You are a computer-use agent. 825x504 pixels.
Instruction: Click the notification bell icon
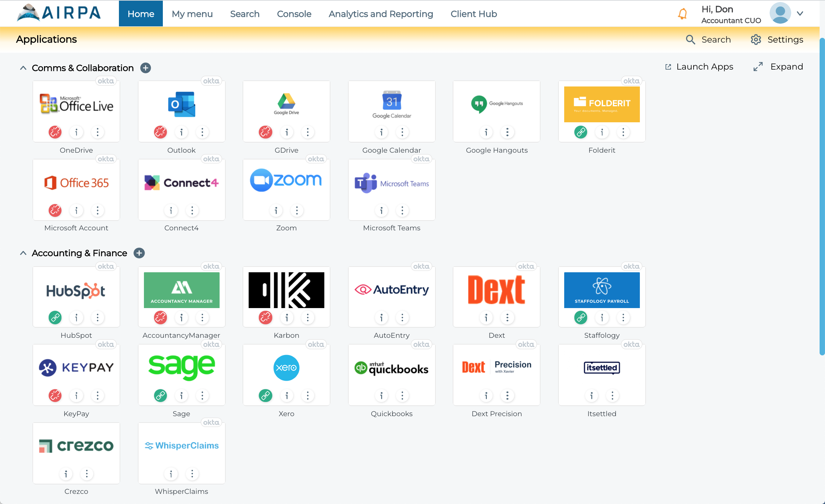(682, 14)
